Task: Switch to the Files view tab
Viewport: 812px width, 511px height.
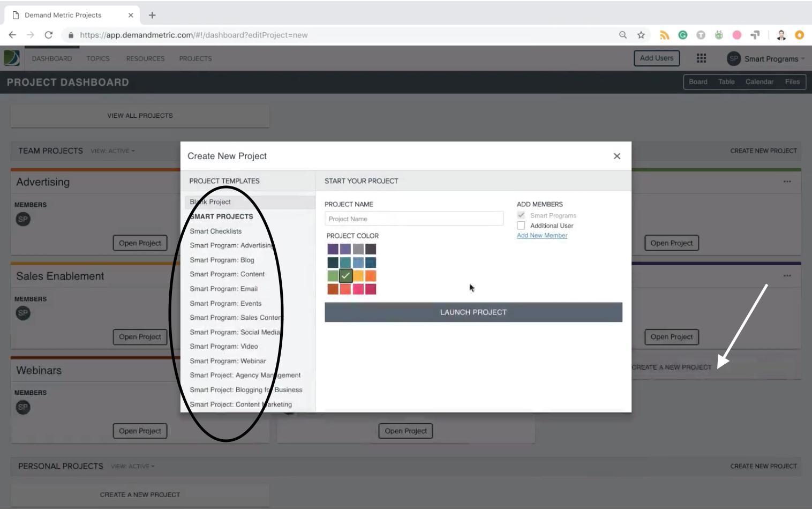Action: [792, 82]
